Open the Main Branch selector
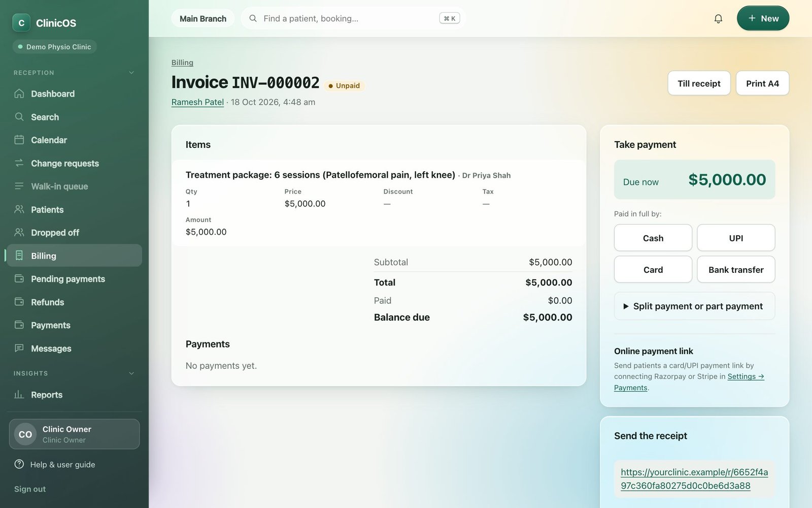Image resolution: width=812 pixels, height=508 pixels. tap(203, 18)
